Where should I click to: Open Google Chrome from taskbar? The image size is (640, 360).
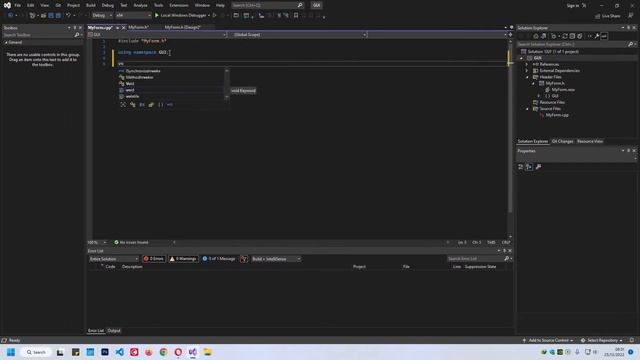163,352
